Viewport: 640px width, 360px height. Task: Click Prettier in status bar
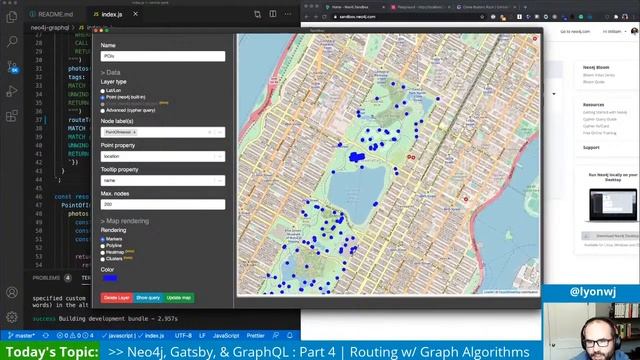[256, 336]
